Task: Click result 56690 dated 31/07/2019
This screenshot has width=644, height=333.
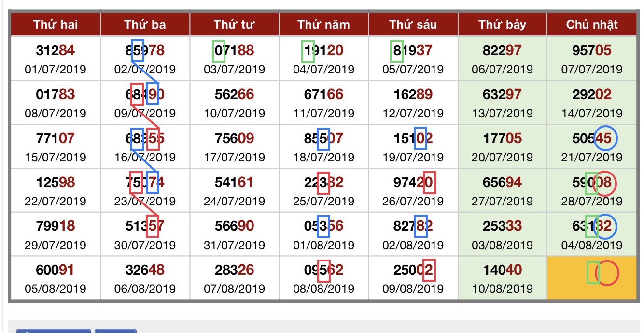Action: (234, 226)
